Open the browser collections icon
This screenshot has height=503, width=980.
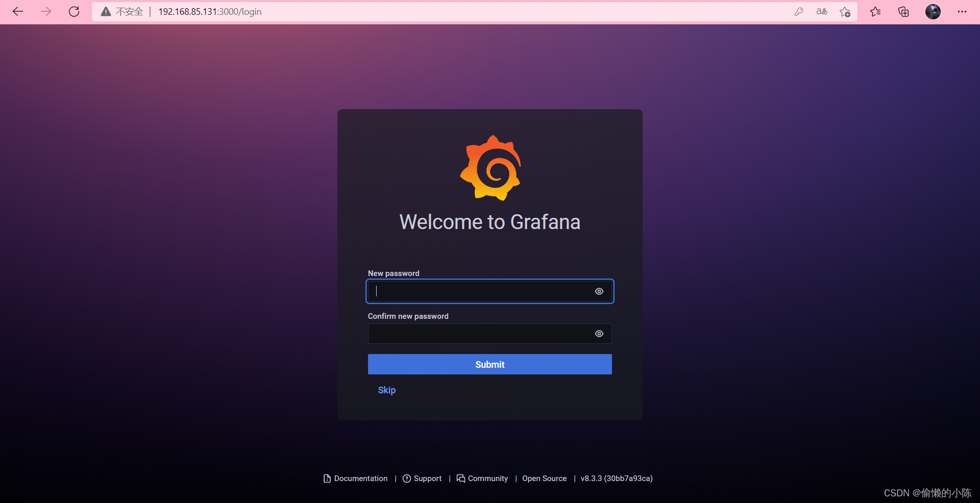[x=903, y=12]
